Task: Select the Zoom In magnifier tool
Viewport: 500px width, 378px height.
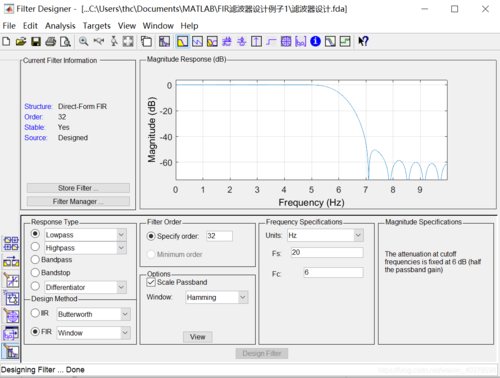Action: [83, 42]
